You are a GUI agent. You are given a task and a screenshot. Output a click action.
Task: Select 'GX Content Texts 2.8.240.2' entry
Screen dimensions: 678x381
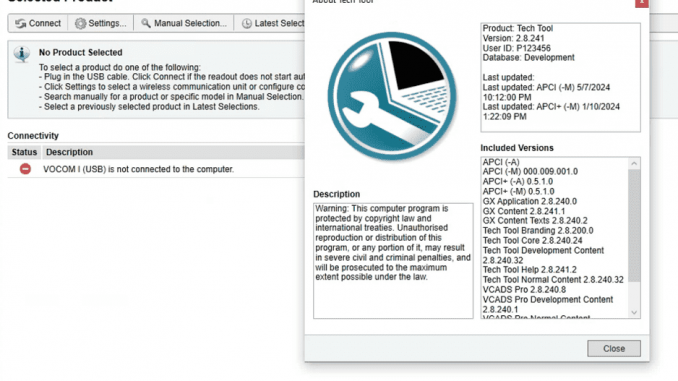click(535, 221)
